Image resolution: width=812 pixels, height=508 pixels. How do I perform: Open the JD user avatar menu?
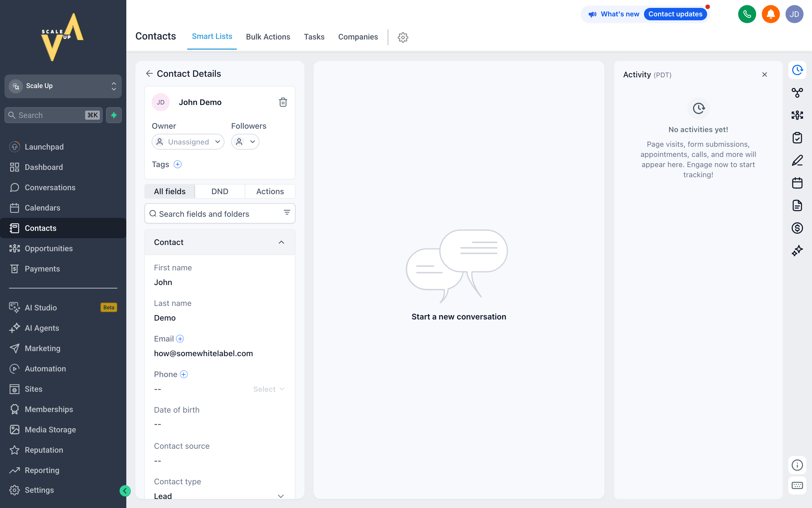point(794,14)
